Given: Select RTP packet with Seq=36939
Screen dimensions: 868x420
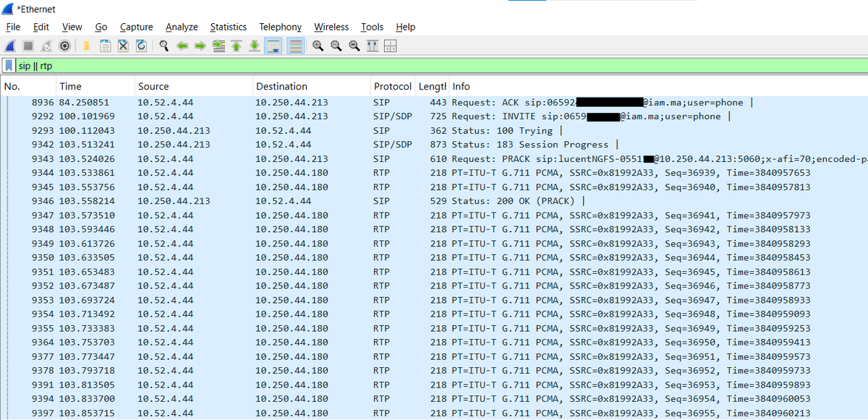Looking at the screenshot, I should pos(434,173).
